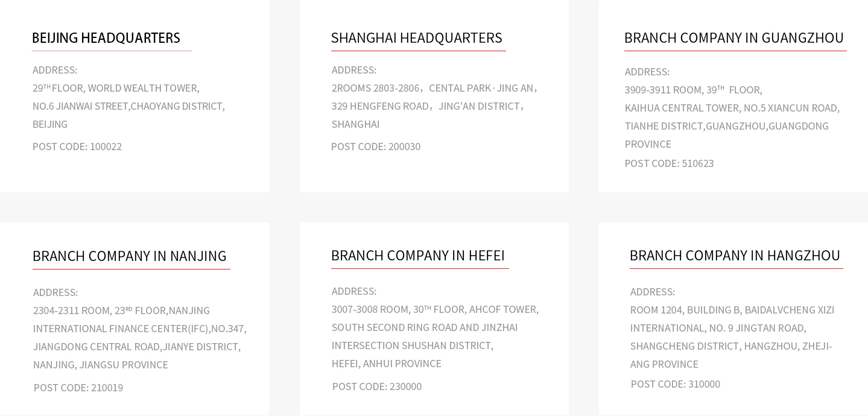
Task: Click Guangzhou post code 510623 text
Action: click(x=670, y=163)
